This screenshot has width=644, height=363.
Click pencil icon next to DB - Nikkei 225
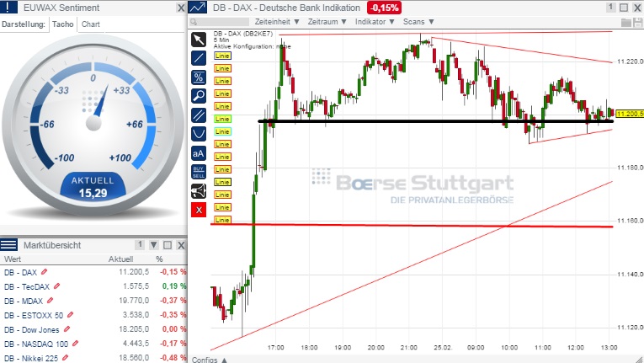pos(65,358)
